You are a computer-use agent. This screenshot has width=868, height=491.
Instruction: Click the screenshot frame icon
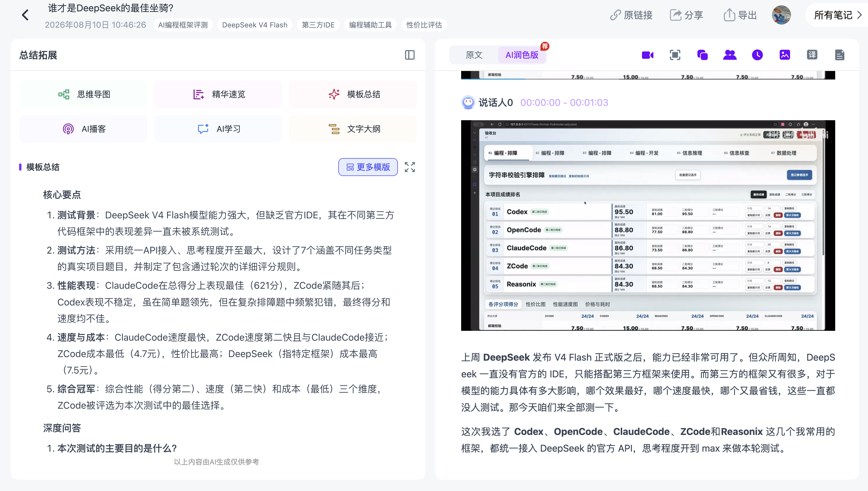pos(675,55)
